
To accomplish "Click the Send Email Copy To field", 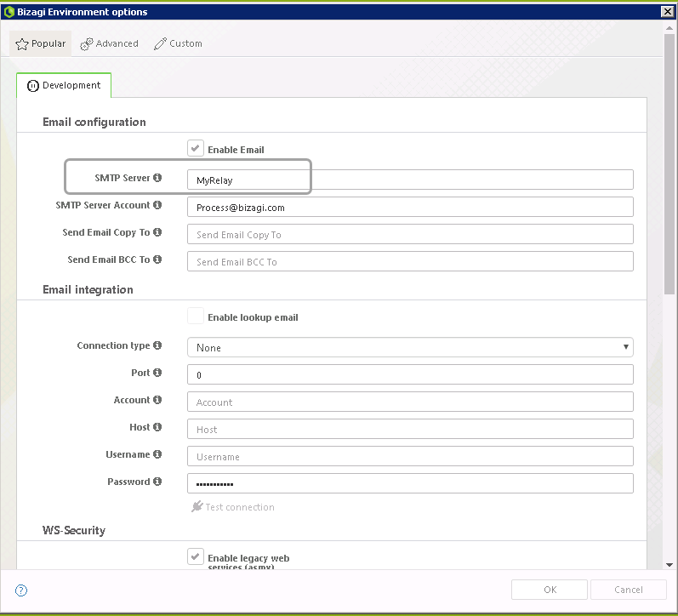I will pyautogui.click(x=410, y=234).
